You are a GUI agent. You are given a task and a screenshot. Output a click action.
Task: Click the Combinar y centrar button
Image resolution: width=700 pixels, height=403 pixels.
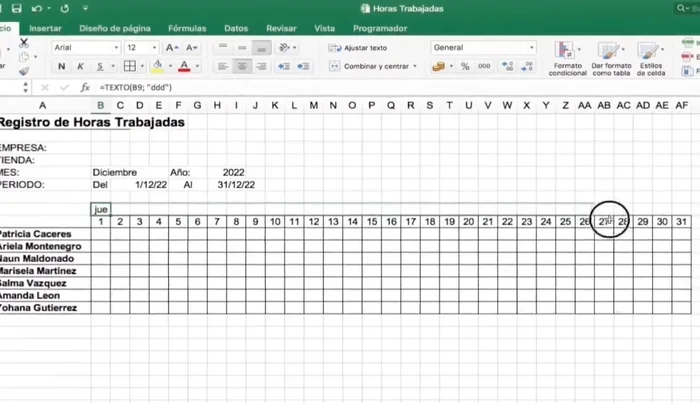(369, 66)
